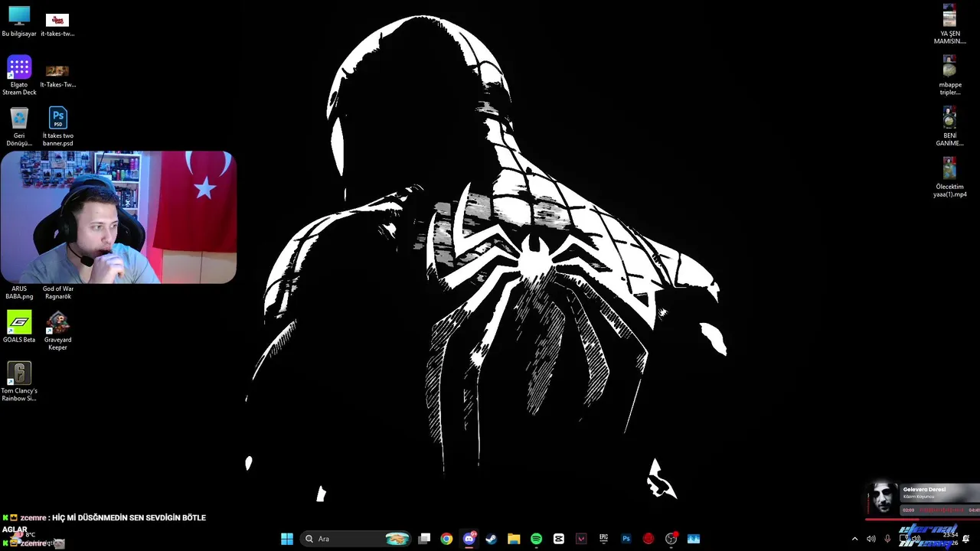Switch to Discord on the taskbar
Screen dimensions: 980x551
click(469, 539)
